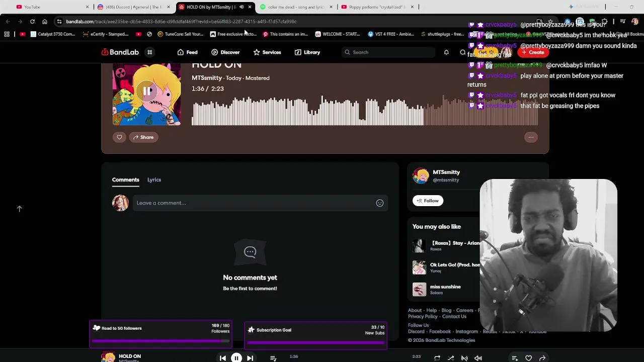Close the HOLD ON browser tab
The height and width of the screenshot is (362, 644).
pos(250,7)
